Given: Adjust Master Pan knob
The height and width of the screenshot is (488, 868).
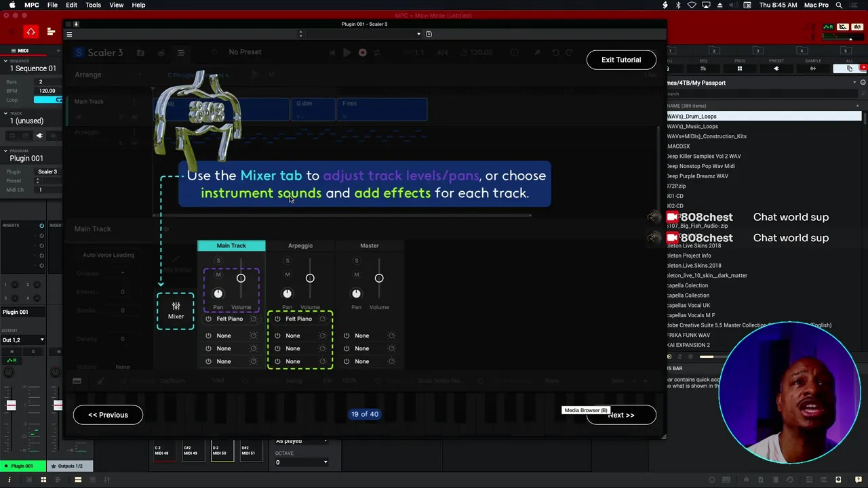Looking at the screenshot, I should coord(356,293).
